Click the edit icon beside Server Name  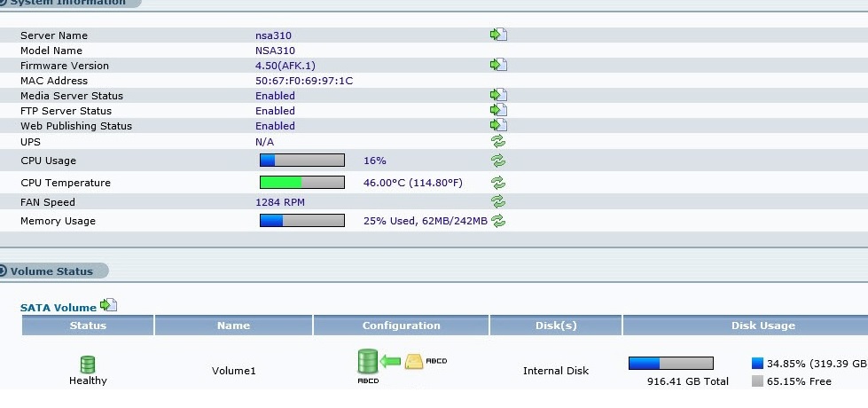[498, 35]
